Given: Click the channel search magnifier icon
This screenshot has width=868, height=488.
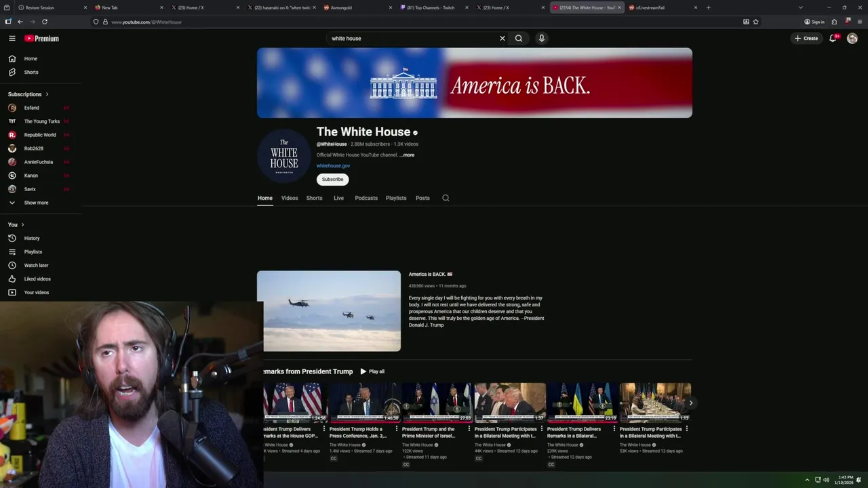Looking at the screenshot, I should coord(446,198).
